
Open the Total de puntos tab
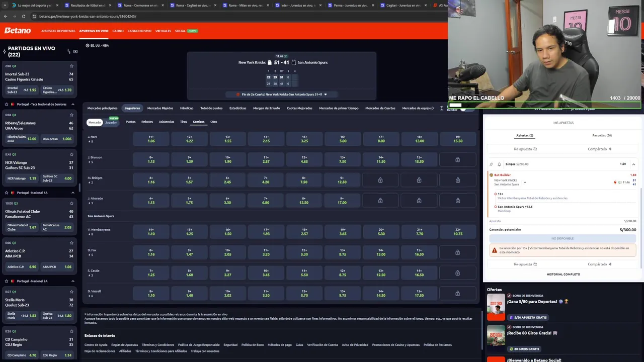[x=211, y=108]
